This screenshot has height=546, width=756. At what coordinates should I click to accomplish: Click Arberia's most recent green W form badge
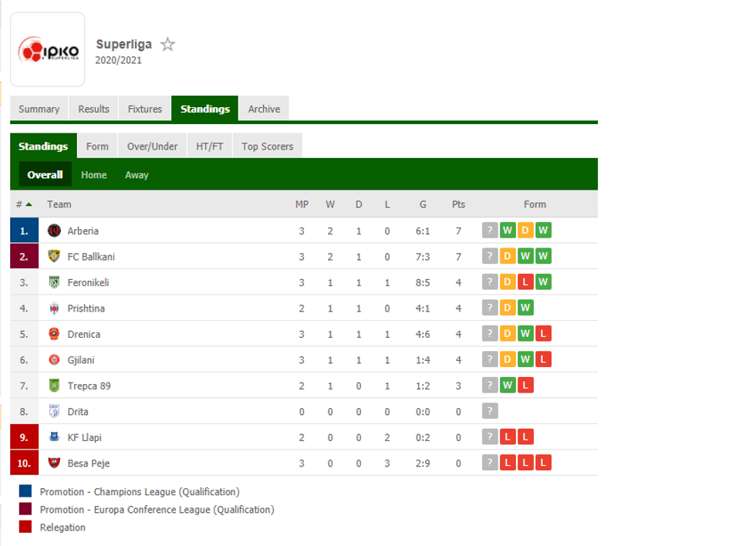(508, 231)
